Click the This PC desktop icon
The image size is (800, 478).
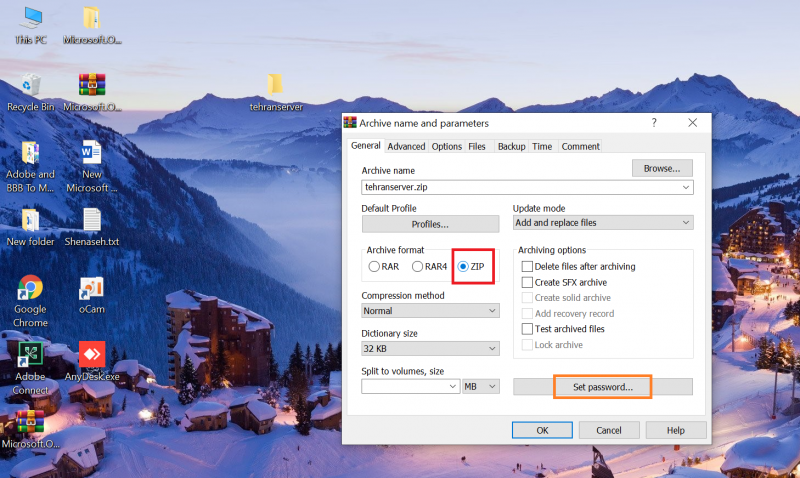coord(30,20)
